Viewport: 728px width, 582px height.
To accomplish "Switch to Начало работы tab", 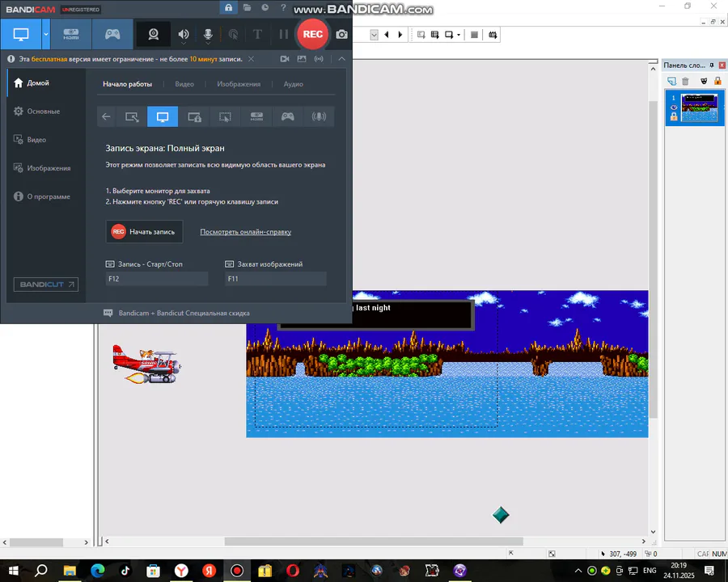I will (x=127, y=84).
